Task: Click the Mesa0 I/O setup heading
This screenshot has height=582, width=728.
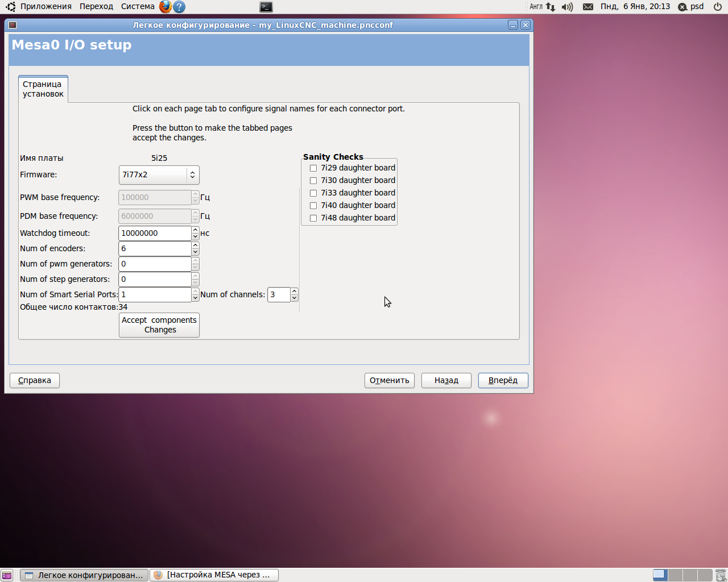Action: (x=72, y=45)
